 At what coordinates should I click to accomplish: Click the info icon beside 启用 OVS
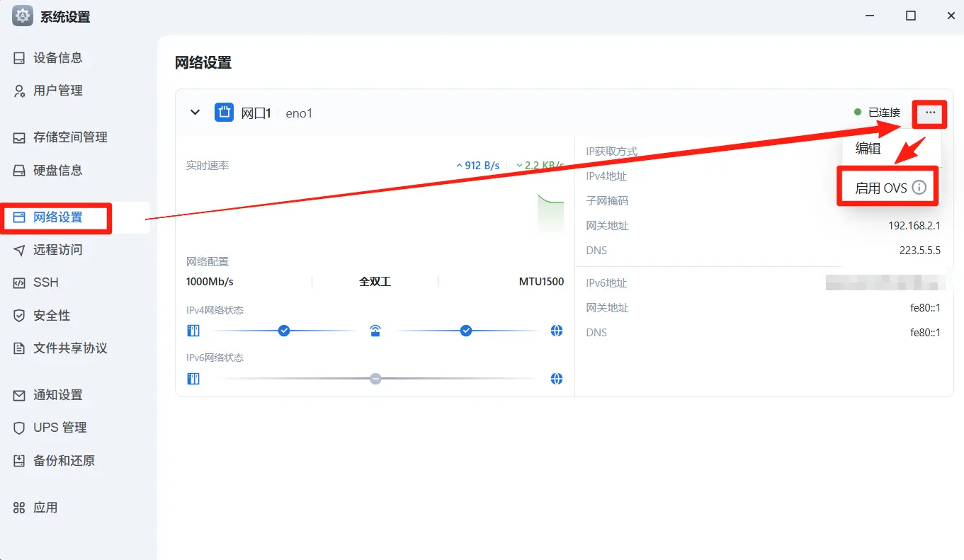pyautogui.click(x=919, y=188)
